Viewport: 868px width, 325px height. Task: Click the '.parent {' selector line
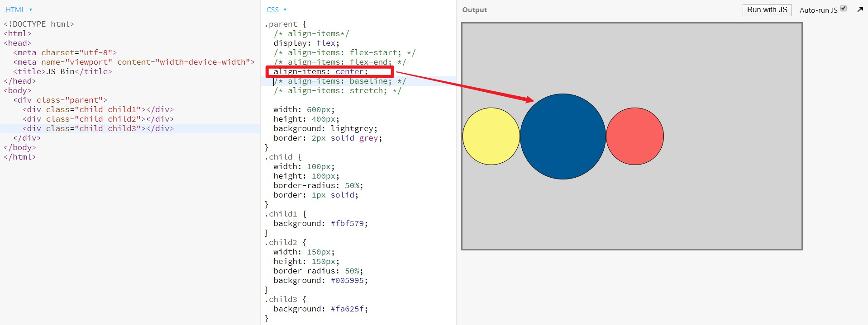tap(285, 24)
